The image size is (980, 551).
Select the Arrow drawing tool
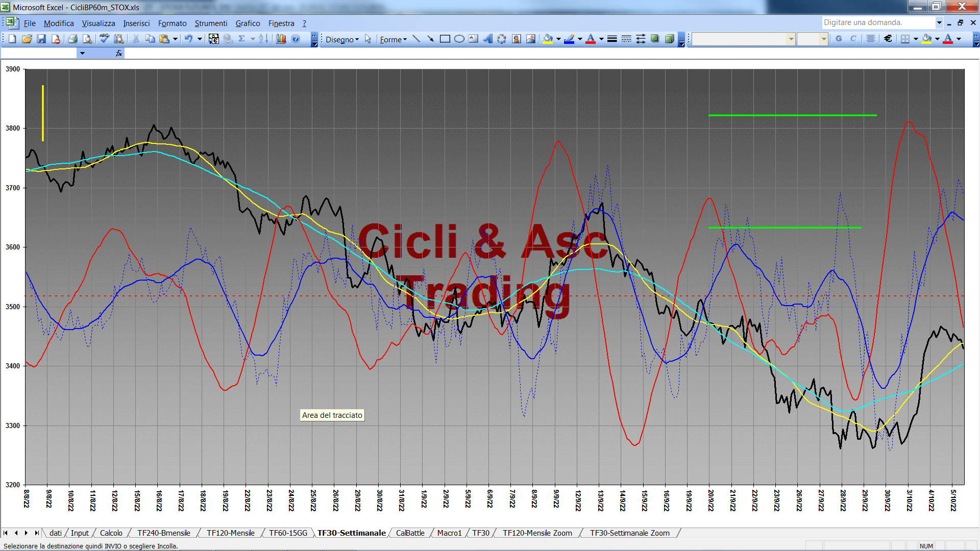click(430, 39)
